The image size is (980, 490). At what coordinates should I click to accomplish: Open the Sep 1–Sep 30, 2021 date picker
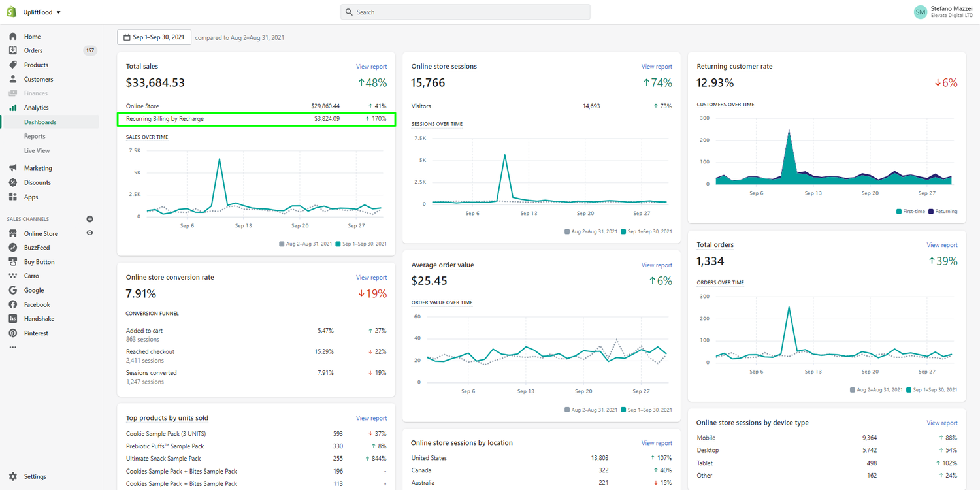[x=154, y=37]
